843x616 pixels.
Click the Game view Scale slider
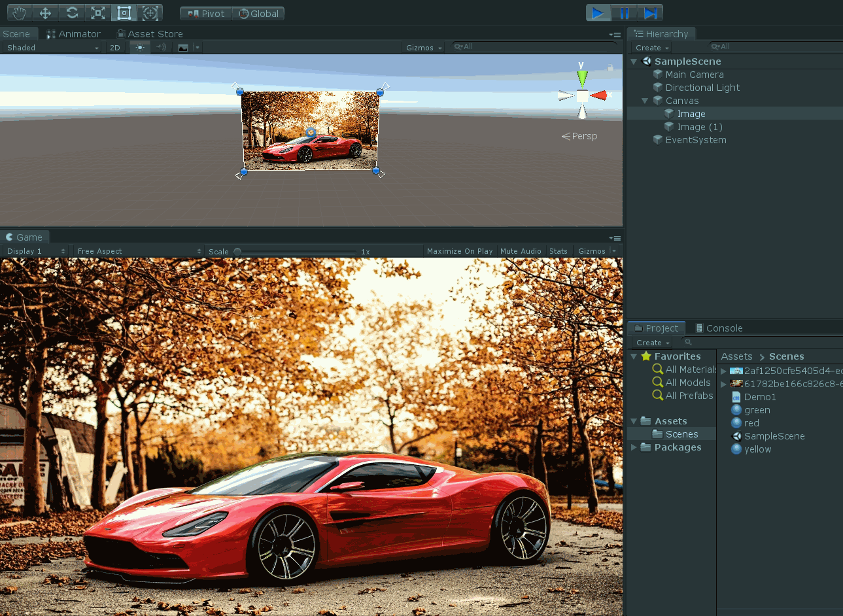[x=298, y=252]
